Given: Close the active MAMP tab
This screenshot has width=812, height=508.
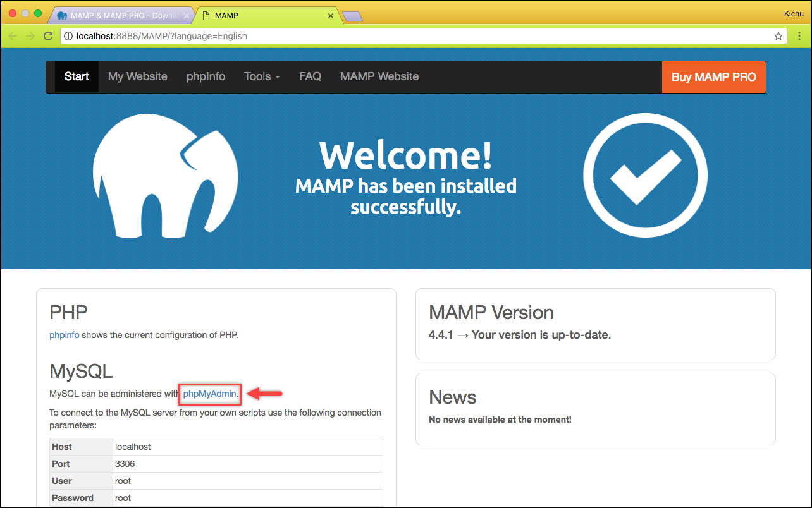Looking at the screenshot, I should tap(330, 16).
